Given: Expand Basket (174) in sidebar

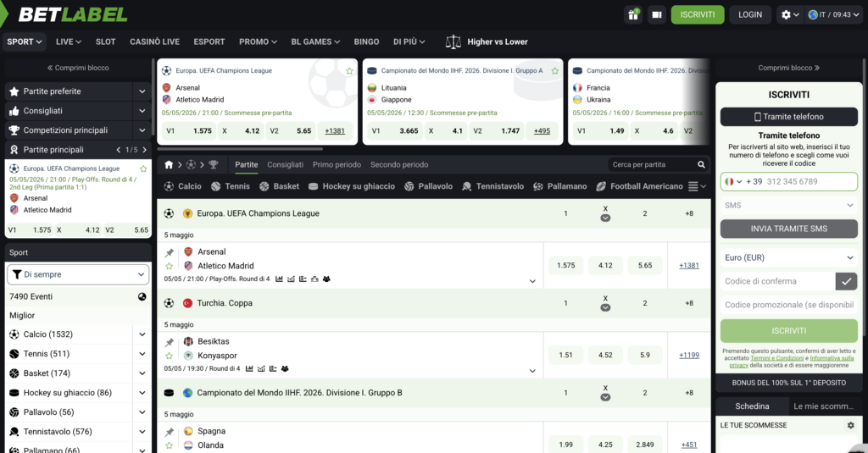Looking at the screenshot, I should 142,373.
